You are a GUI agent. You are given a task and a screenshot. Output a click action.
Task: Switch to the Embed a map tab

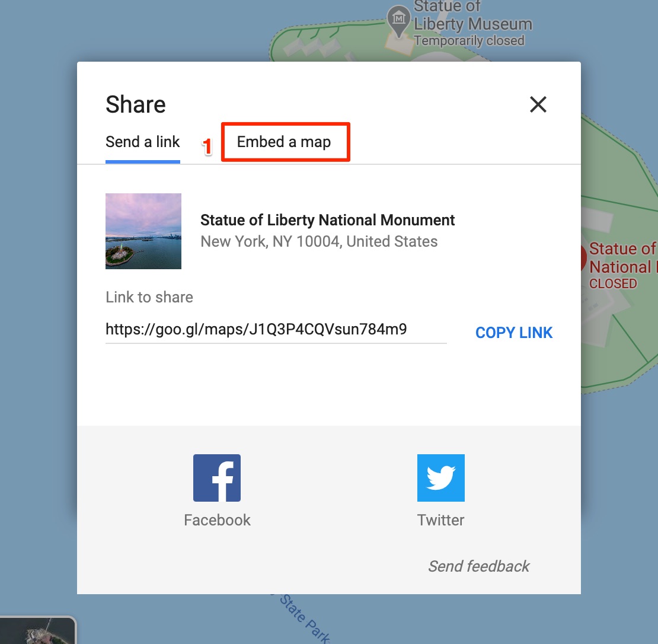coord(285,142)
